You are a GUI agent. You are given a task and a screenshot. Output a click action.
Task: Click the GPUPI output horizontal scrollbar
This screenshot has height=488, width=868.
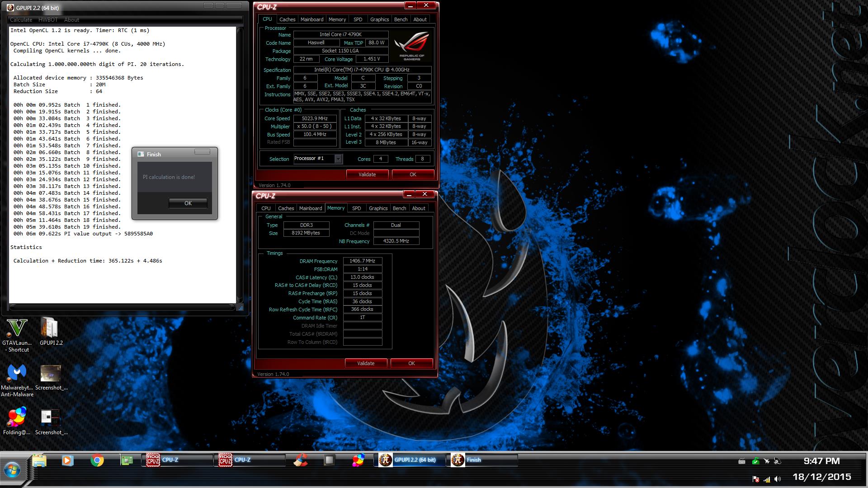pos(123,307)
